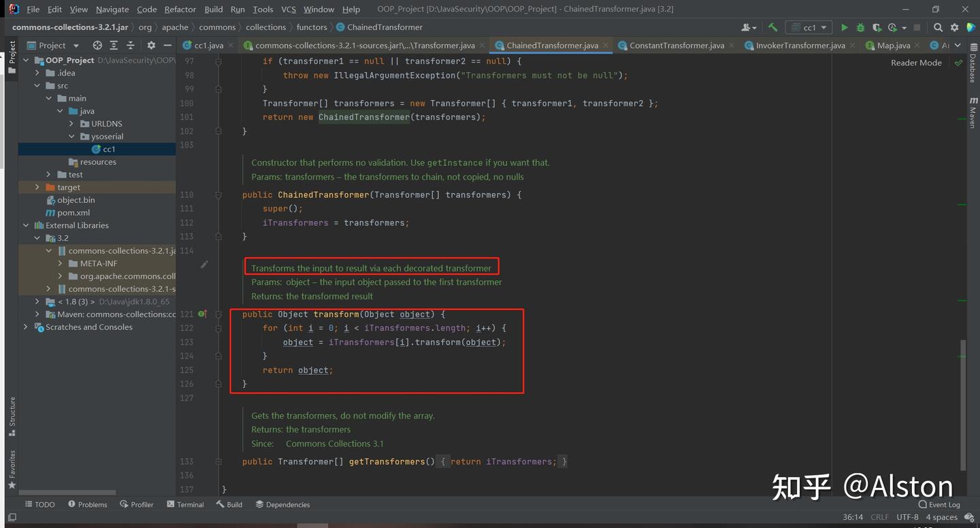Hide the Project panel with the minus icon
This screenshot has height=528, width=980.
[x=167, y=46]
